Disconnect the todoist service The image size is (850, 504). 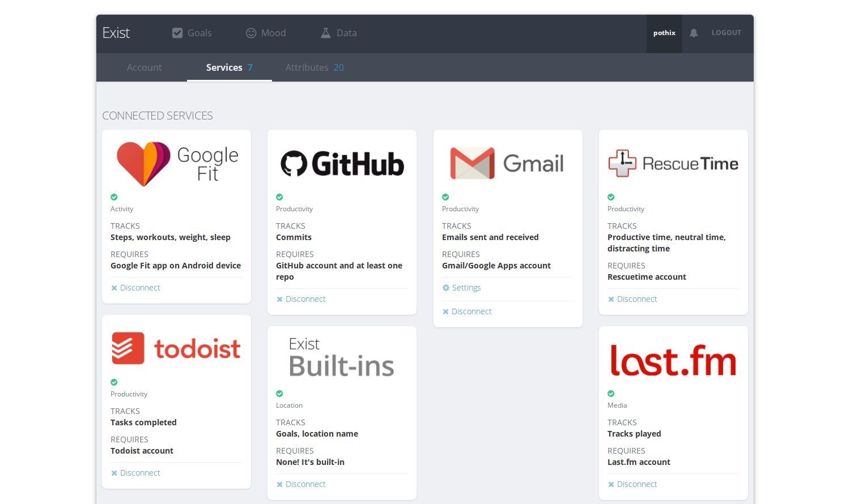135,473
